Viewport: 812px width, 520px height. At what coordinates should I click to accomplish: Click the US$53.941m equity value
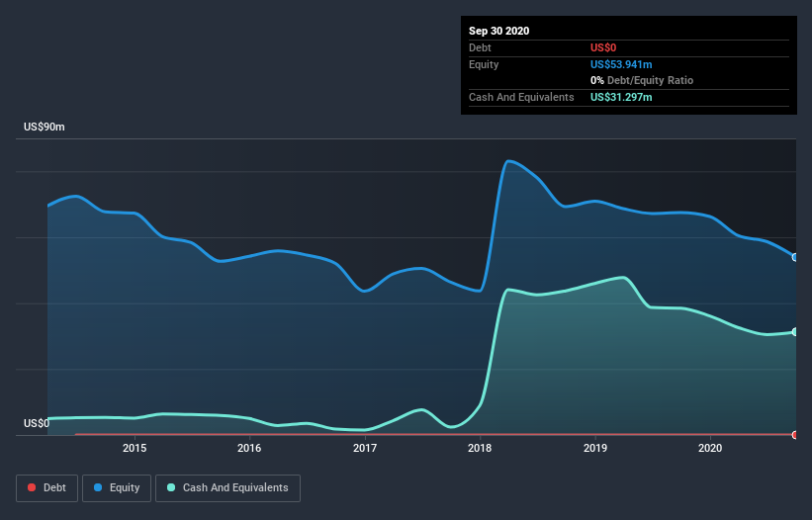coord(621,64)
